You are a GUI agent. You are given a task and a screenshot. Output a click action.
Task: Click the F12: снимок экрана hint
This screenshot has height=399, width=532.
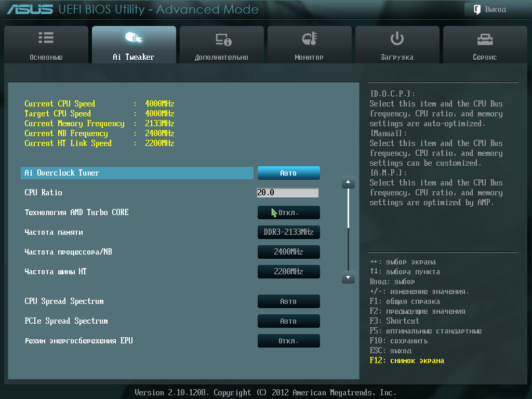(407, 361)
